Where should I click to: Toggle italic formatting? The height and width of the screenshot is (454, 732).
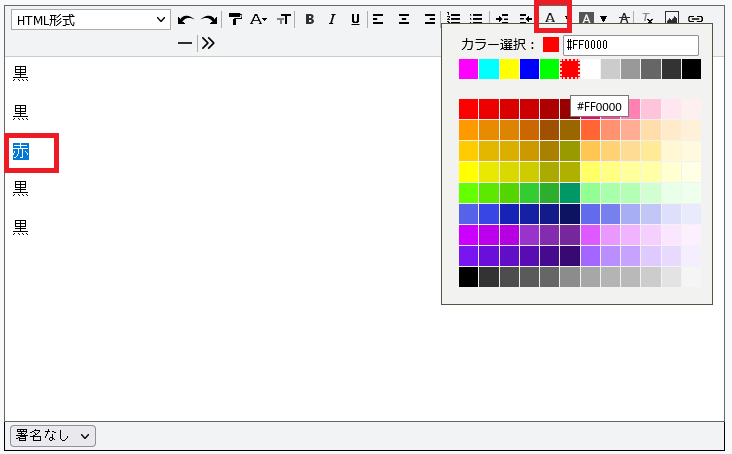[332, 19]
